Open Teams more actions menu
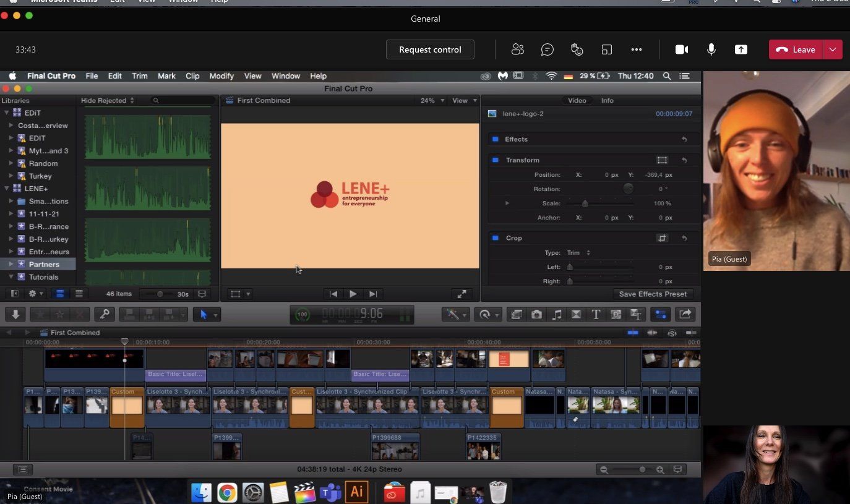 pos(637,49)
